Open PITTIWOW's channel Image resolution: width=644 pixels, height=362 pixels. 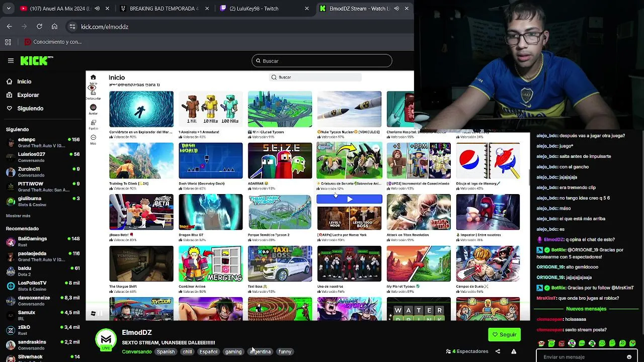pyautogui.click(x=43, y=187)
